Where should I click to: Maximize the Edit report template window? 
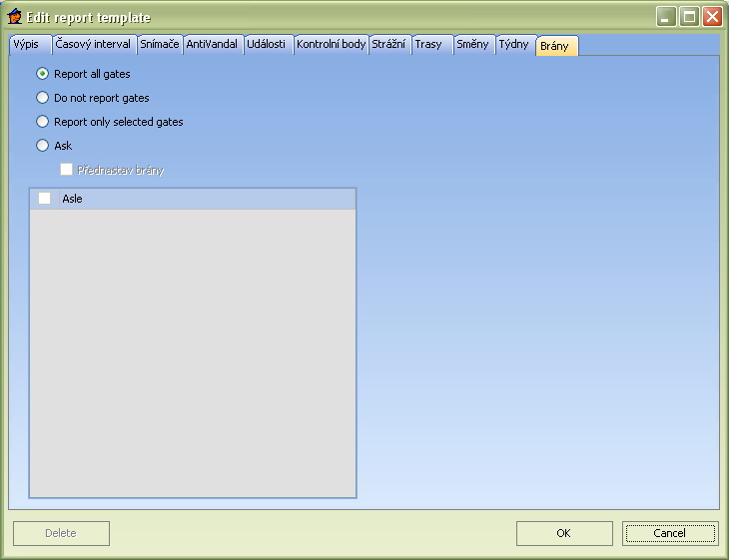689,17
